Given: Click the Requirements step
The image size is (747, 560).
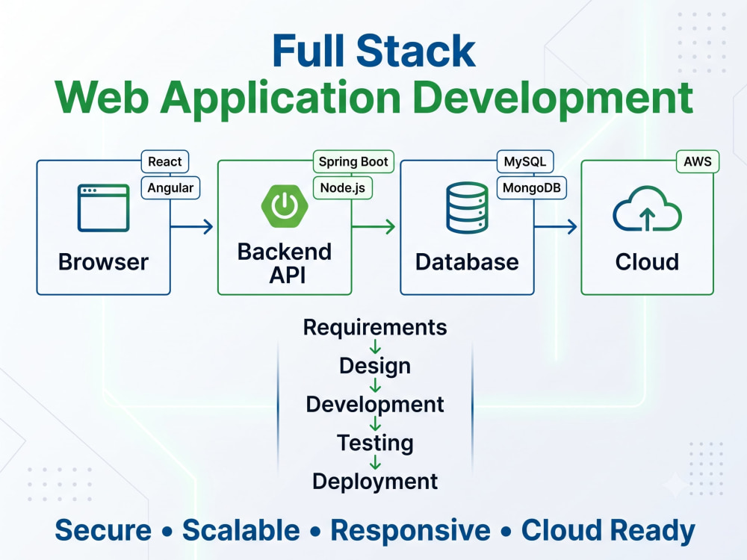Looking at the screenshot, I should click(375, 328).
